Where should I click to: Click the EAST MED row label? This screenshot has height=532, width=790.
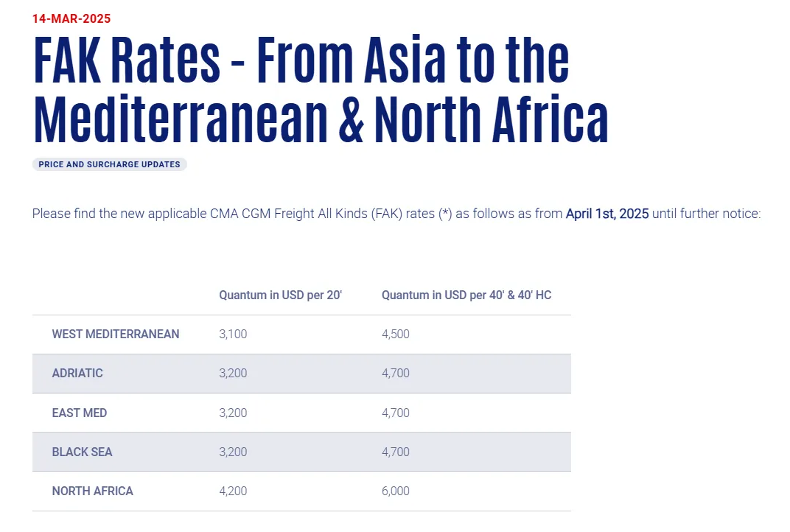pos(80,413)
